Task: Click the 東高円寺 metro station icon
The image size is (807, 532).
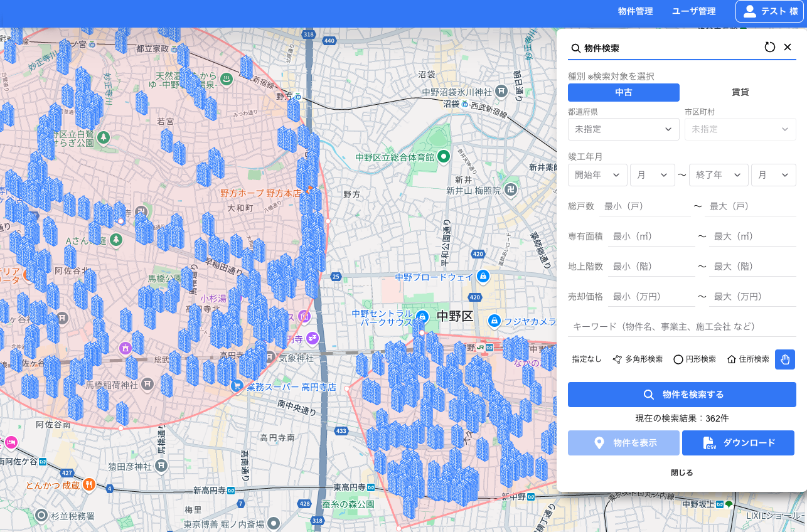Action: click(371, 487)
